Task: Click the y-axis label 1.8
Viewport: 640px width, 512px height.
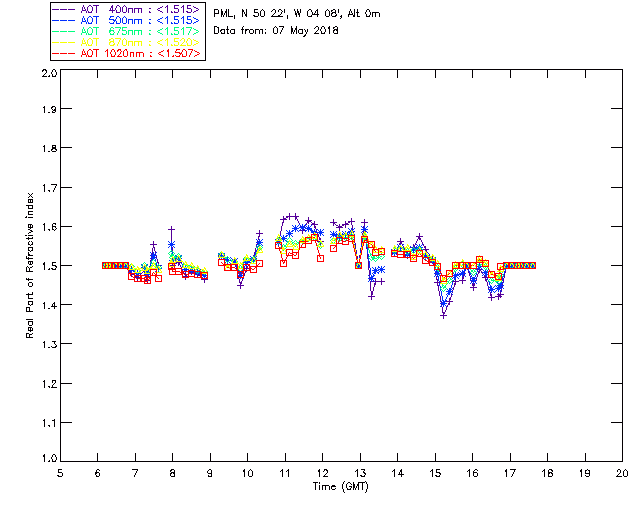Action: tap(49, 148)
